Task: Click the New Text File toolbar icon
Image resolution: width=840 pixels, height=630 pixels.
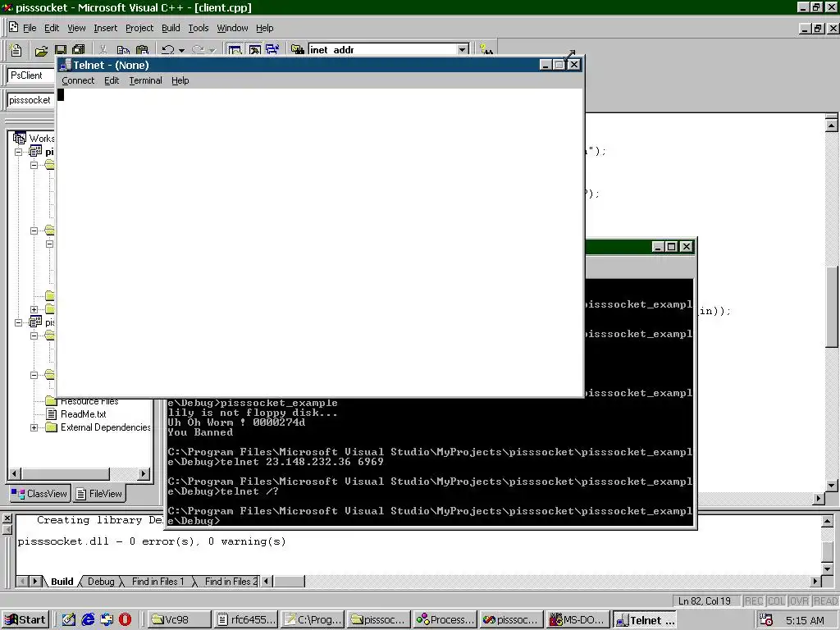Action: coord(16,50)
